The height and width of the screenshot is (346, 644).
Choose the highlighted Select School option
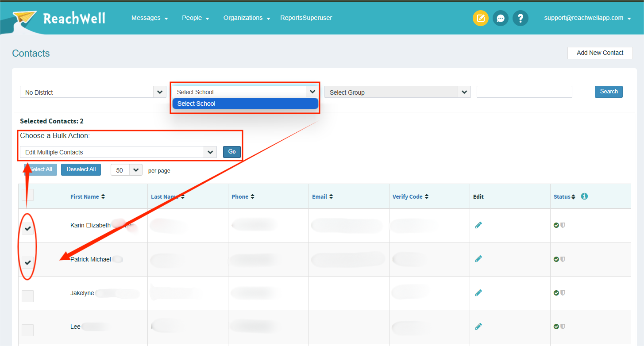point(245,104)
